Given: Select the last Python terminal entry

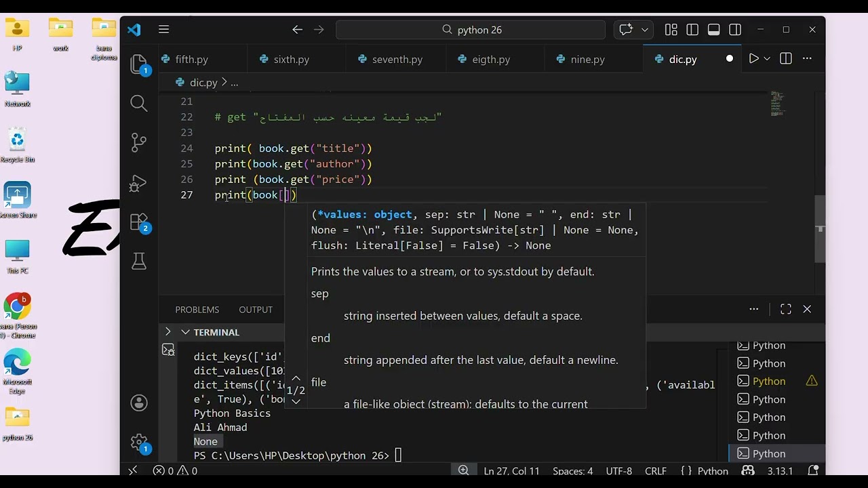Looking at the screenshot, I should (777, 453).
